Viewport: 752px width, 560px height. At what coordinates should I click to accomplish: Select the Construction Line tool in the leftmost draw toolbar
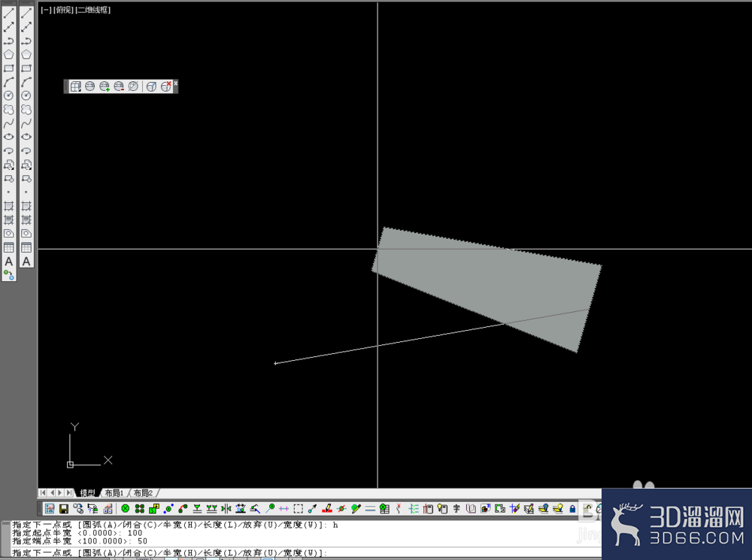point(8,27)
